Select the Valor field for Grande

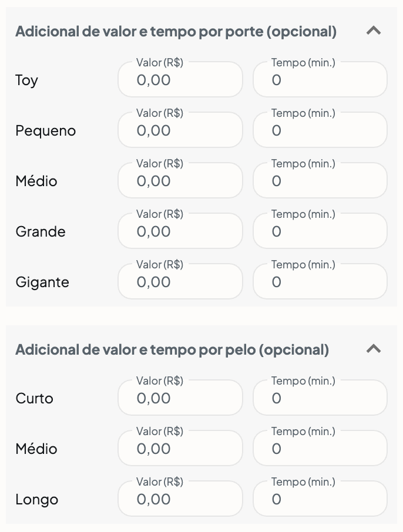pos(180,231)
